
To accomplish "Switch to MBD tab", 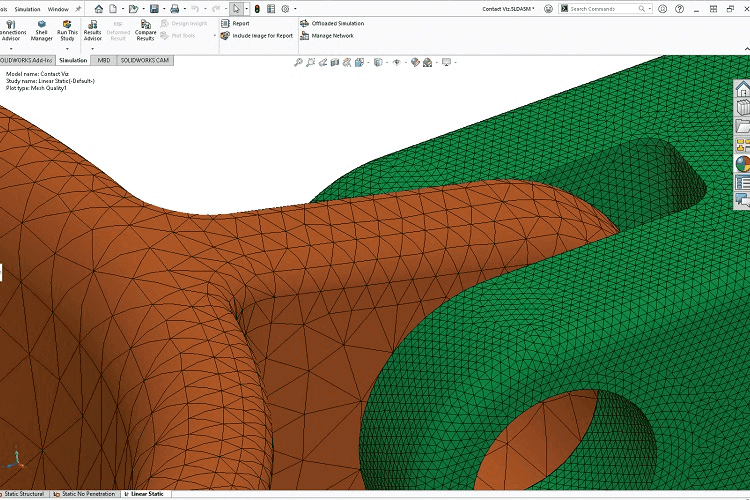I will (x=104, y=60).
